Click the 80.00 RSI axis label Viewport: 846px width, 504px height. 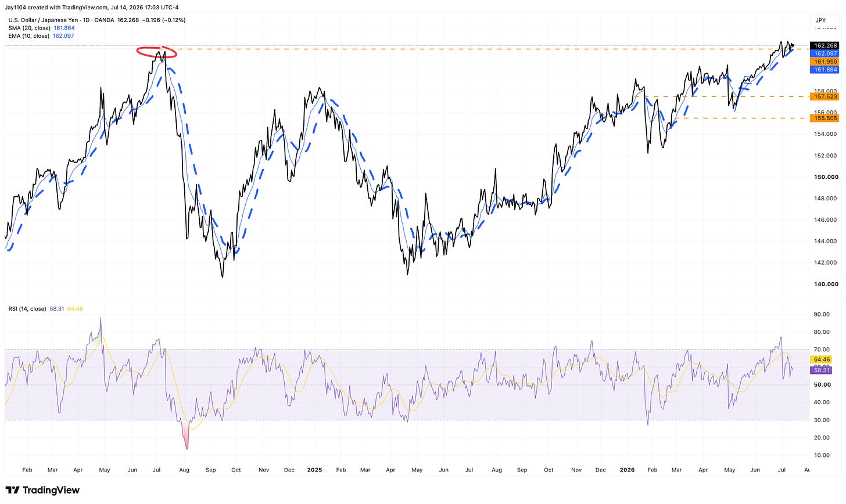click(x=822, y=332)
